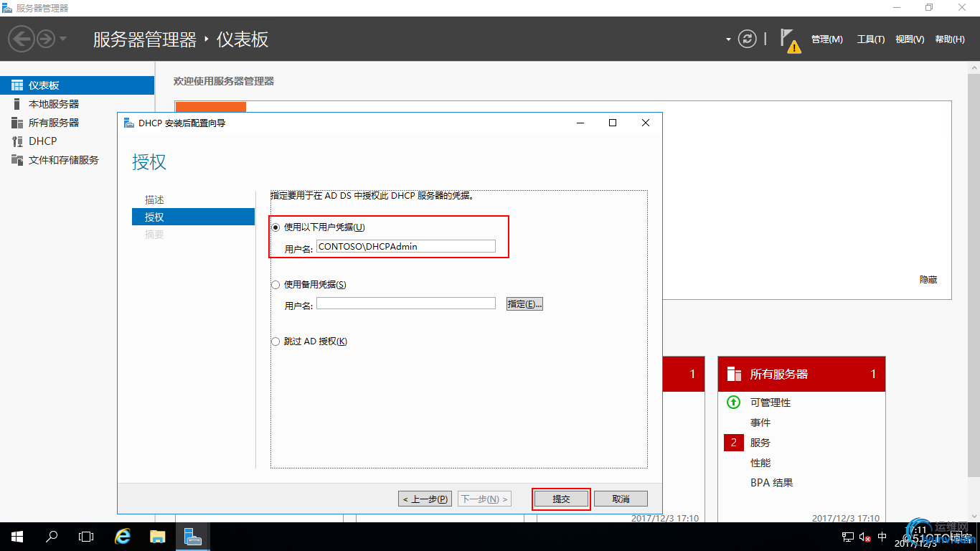This screenshot has width=980, height=551.
Task: Click the 仪表板 grid icon in the sidebar
Action: (x=17, y=85)
